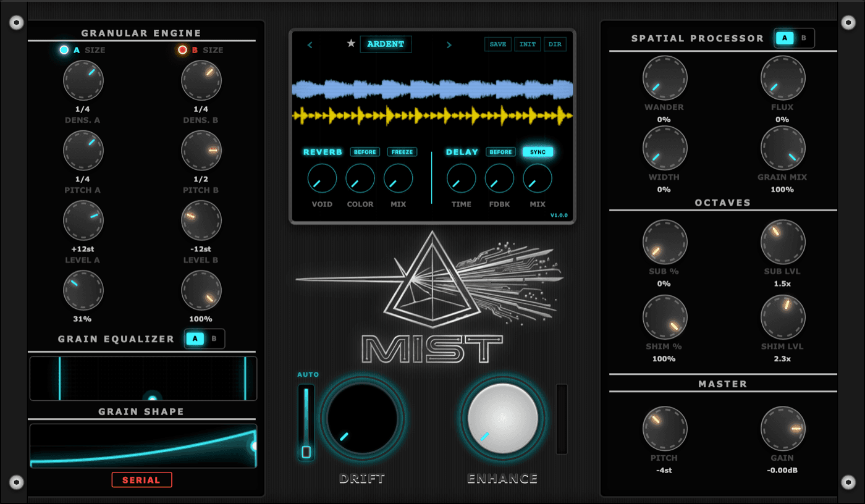This screenshot has height=504, width=865.
Task: Click the DENS. B knob
Action: (x=201, y=150)
